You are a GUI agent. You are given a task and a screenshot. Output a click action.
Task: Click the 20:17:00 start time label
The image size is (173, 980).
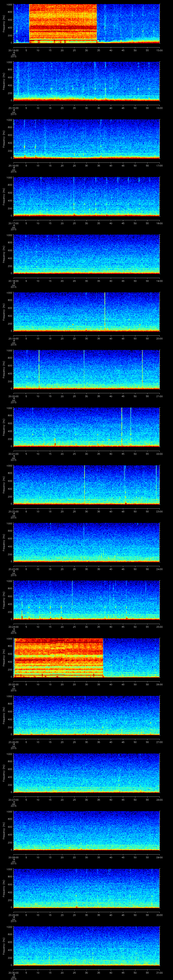coord(13,223)
